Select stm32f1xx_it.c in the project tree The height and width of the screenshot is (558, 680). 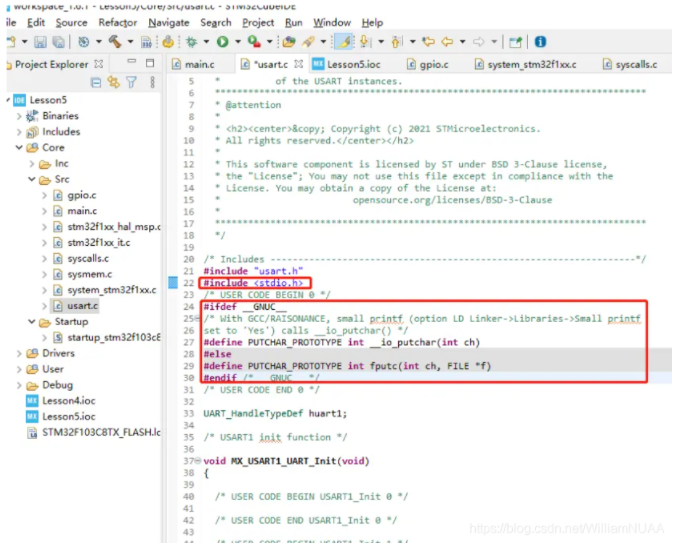tap(98, 243)
